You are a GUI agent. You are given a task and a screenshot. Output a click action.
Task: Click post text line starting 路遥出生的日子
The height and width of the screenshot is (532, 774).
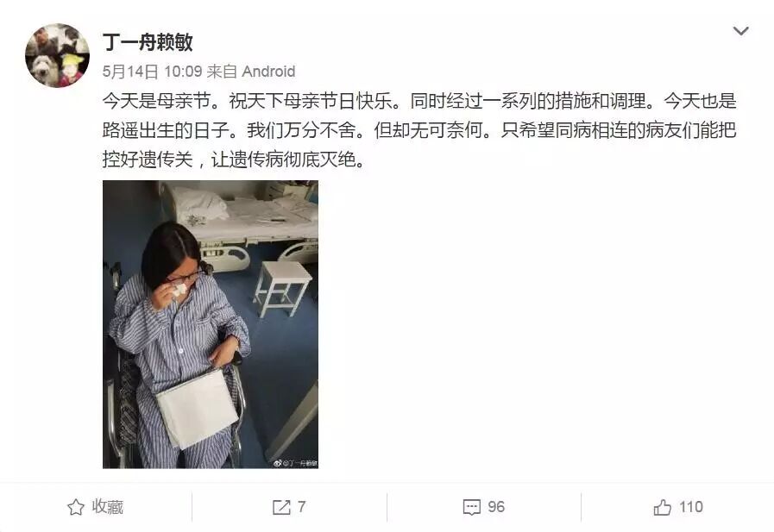(419, 130)
